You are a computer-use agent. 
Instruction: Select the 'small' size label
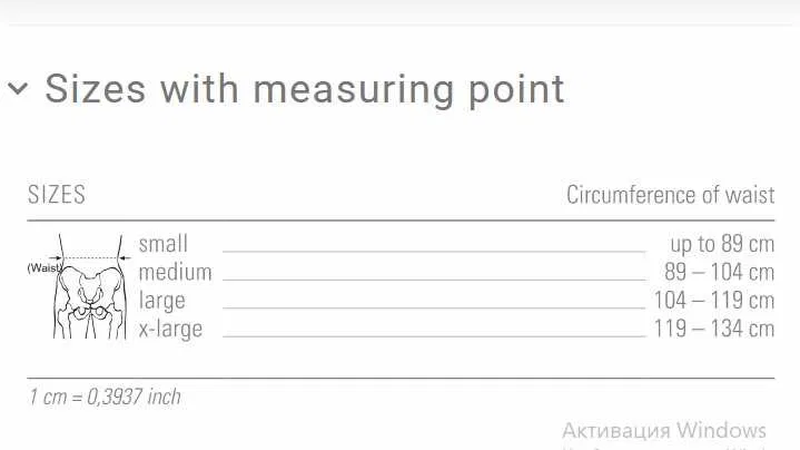[163, 244]
